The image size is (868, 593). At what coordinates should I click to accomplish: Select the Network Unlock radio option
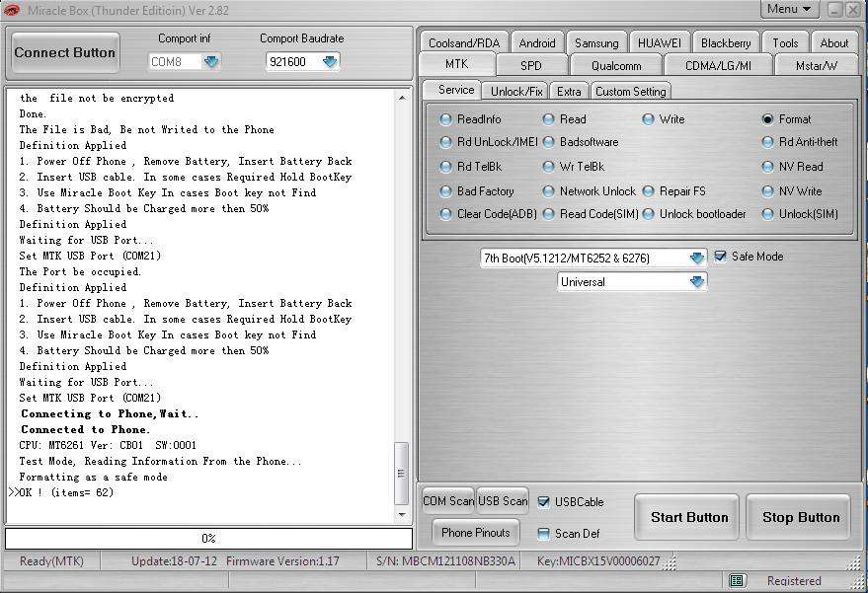coord(549,191)
